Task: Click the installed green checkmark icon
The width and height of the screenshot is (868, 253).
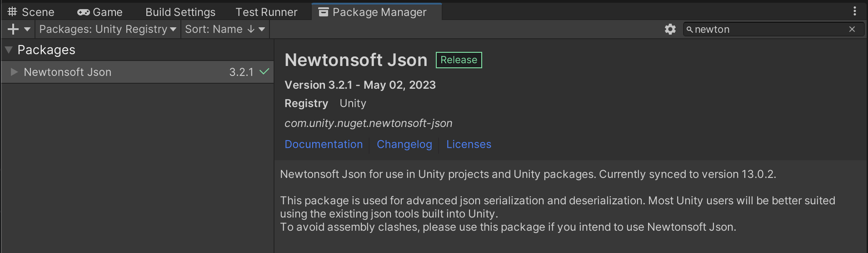Action: click(264, 71)
